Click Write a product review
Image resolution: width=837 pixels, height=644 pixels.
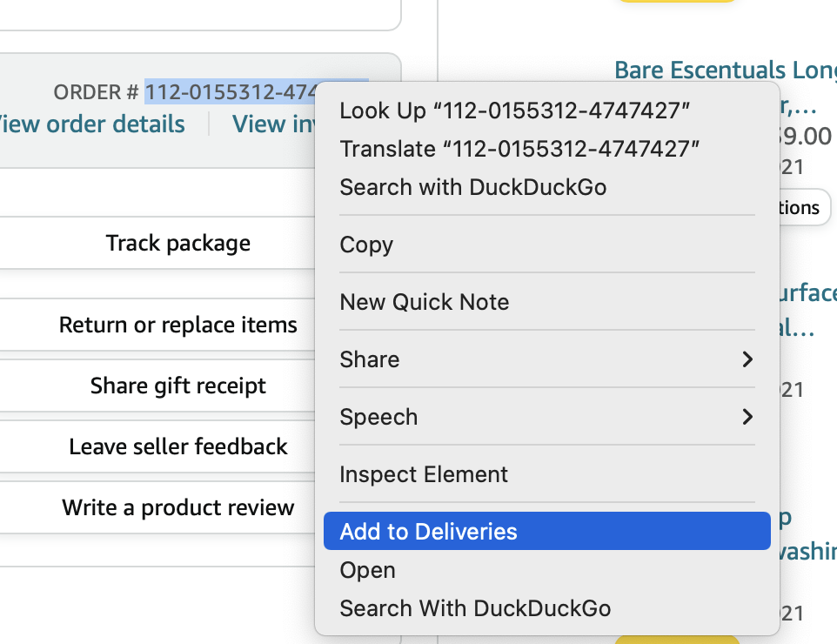tap(178, 507)
